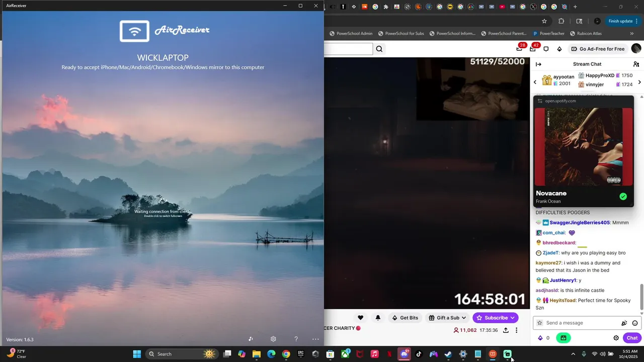Click the chat vertical scrollbar
The height and width of the screenshot is (362, 644).
tap(641, 297)
